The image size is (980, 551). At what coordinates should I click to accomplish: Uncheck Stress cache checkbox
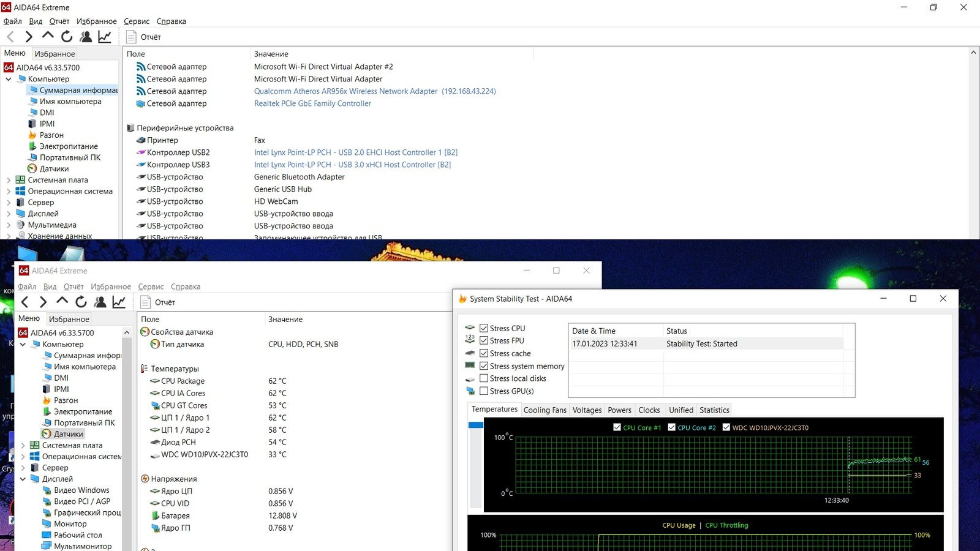tap(484, 353)
